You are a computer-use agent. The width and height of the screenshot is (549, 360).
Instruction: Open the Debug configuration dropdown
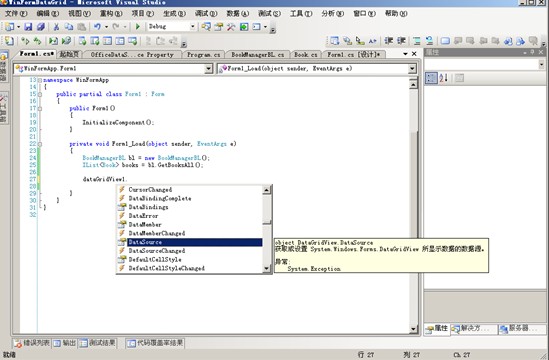(193, 27)
